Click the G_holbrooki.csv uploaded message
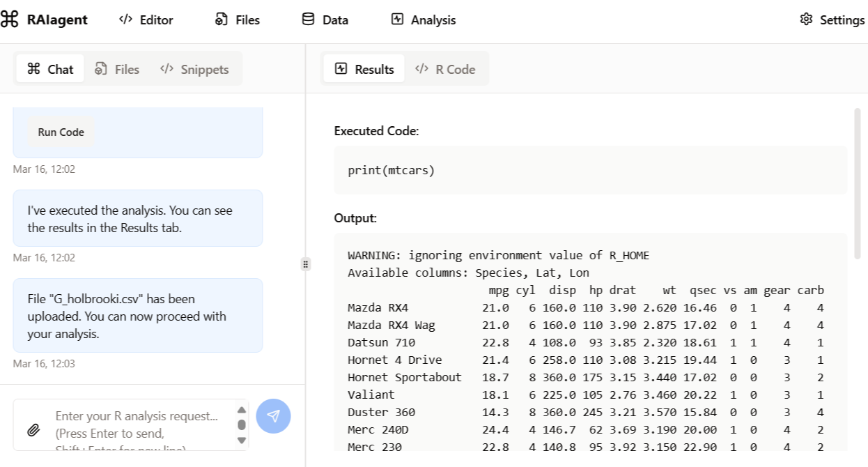 [x=138, y=316]
